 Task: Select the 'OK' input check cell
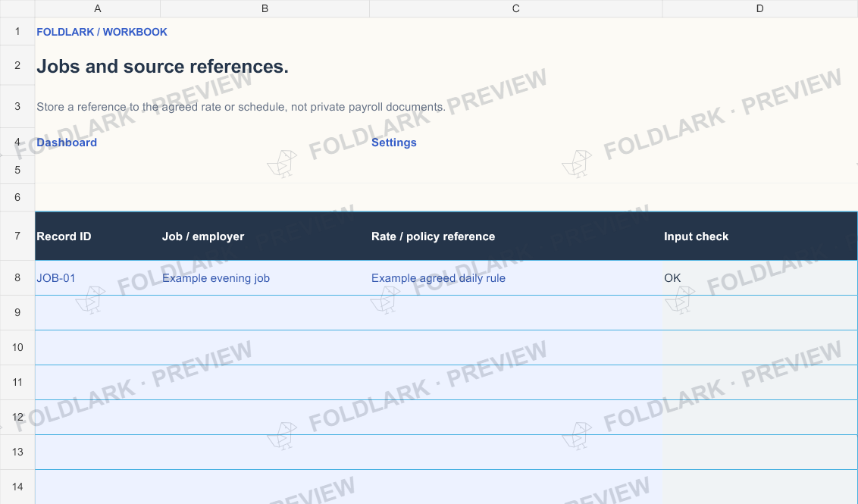[x=760, y=278]
